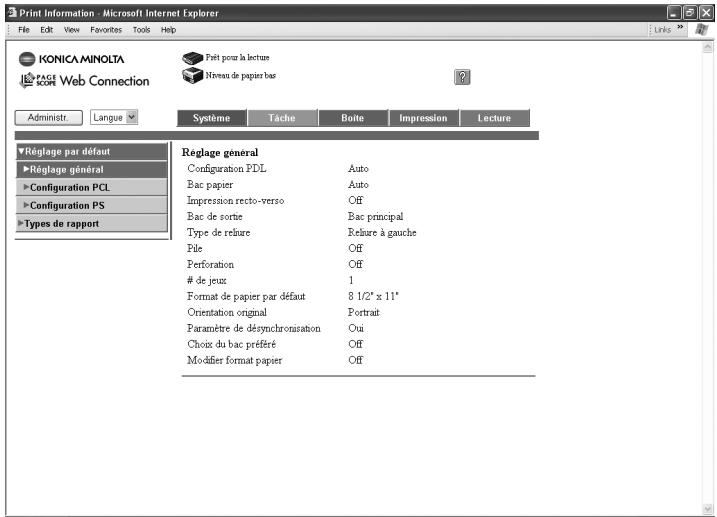Switch to the Lecture tab

click(494, 118)
